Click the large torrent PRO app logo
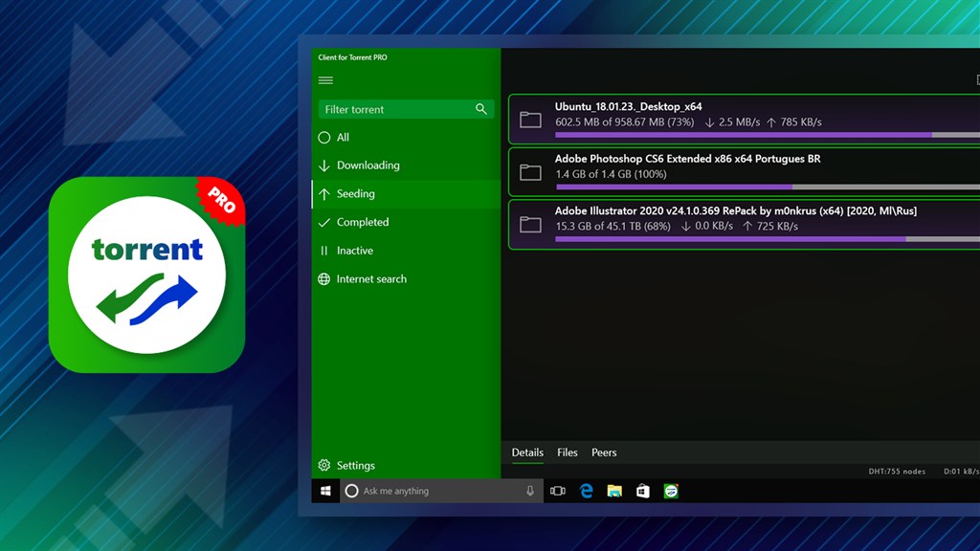This screenshot has height=551, width=980. 146,275
